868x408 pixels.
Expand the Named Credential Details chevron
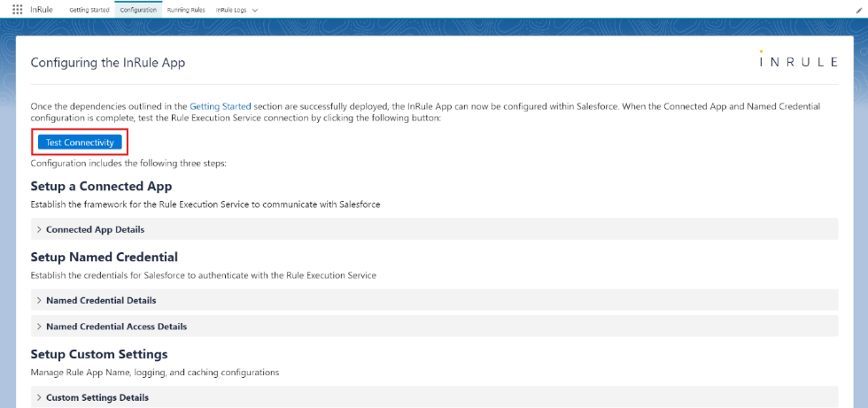pyautogui.click(x=39, y=300)
